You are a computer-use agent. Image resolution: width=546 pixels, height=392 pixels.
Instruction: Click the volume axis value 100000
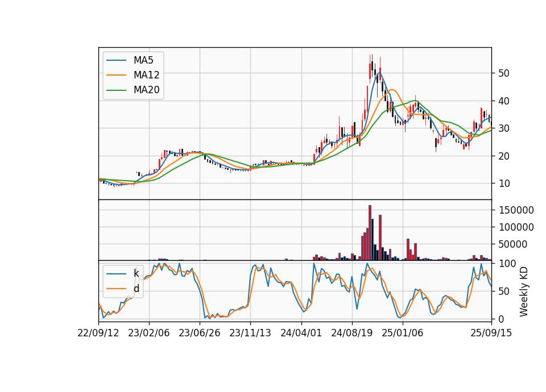[516, 227]
